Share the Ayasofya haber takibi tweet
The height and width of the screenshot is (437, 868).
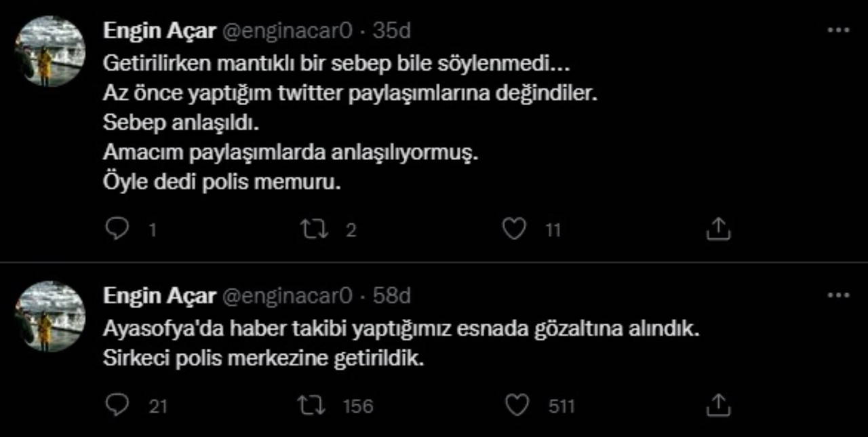[x=717, y=405]
